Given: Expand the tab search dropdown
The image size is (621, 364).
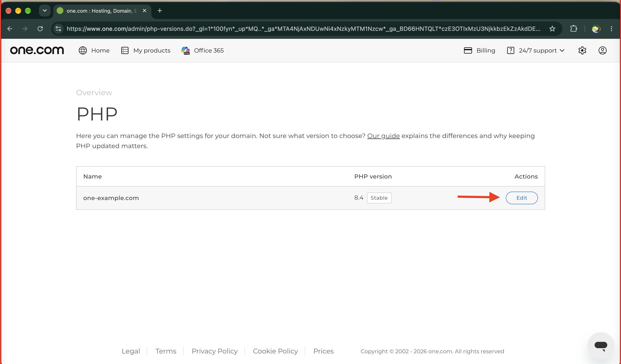Looking at the screenshot, I should pyautogui.click(x=45, y=11).
